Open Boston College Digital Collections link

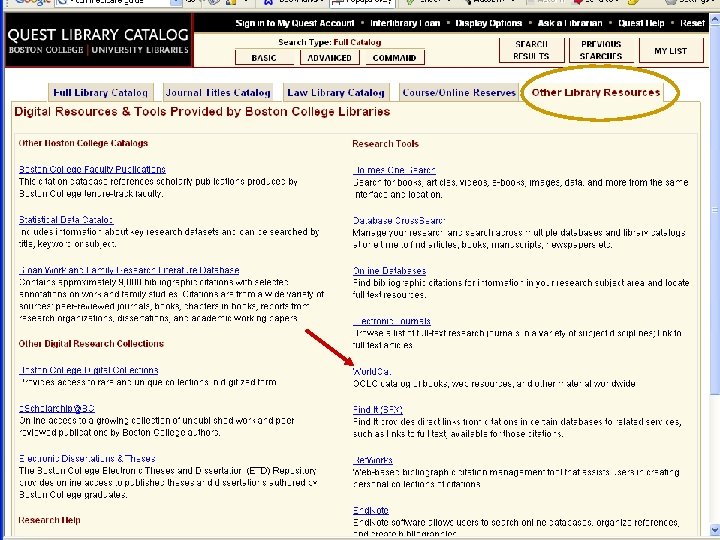tap(89, 370)
